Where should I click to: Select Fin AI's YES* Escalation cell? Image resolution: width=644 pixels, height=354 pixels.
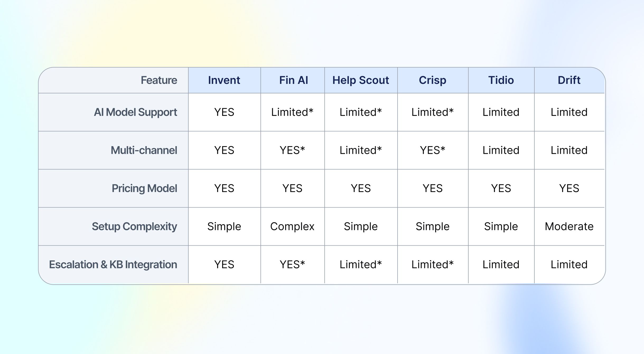pos(292,265)
